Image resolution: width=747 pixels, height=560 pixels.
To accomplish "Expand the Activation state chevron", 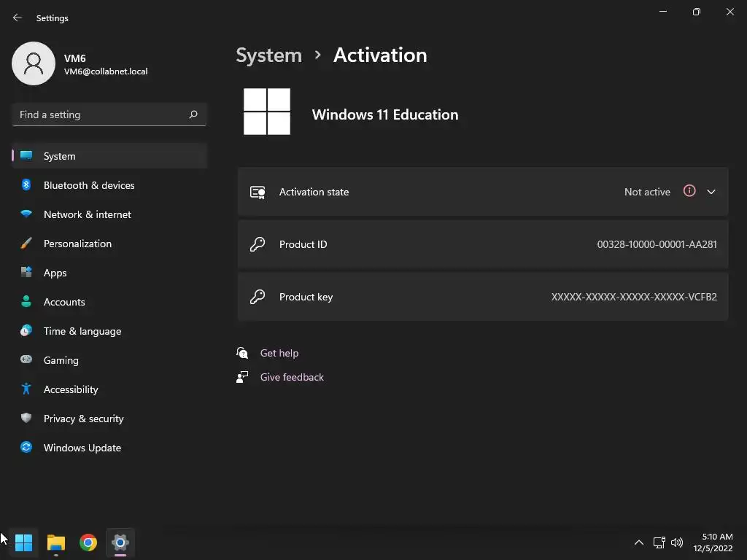I will [711, 192].
